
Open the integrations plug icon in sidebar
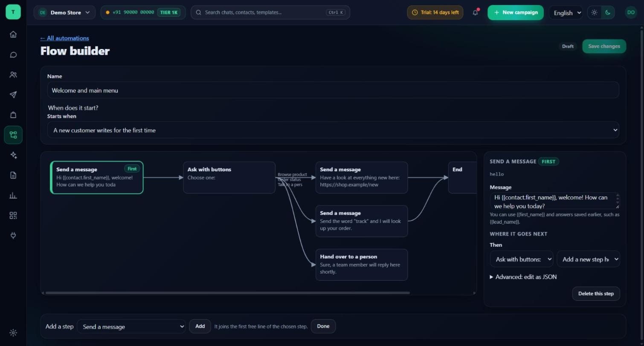click(x=13, y=235)
